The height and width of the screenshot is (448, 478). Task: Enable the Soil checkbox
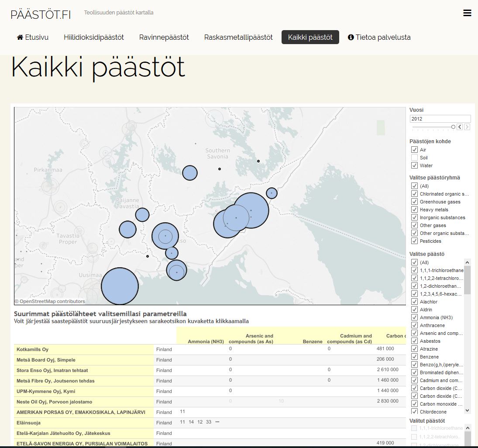pos(414,158)
